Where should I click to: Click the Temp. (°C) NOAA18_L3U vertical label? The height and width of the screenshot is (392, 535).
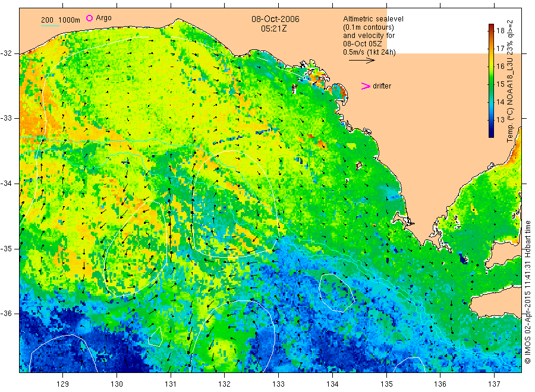pos(510,81)
